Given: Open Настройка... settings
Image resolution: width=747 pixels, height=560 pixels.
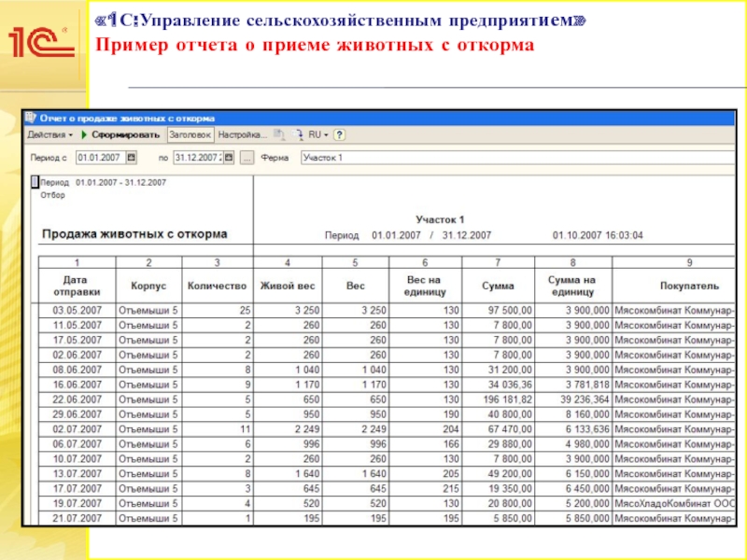Looking at the screenshot, I should click(243, 134).
